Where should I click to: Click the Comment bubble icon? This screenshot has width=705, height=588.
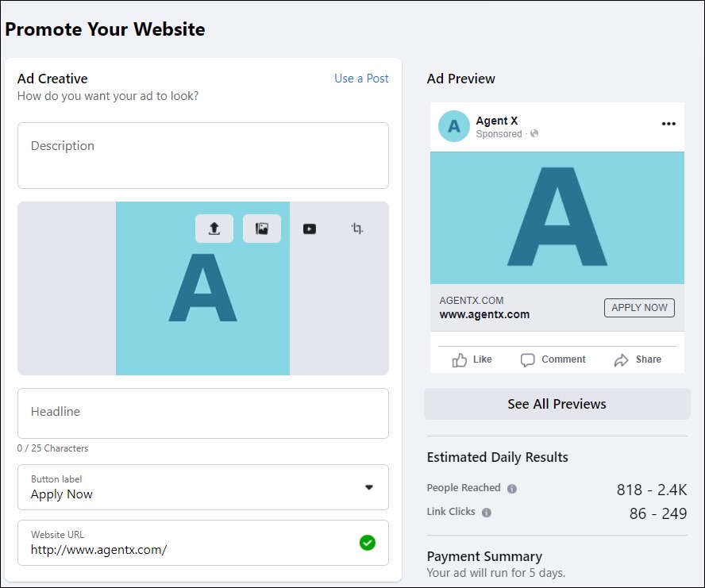528,360
